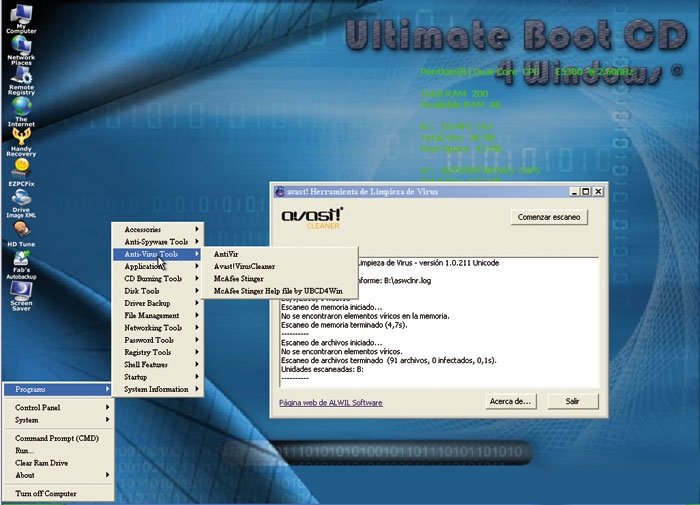Viewport: 700px width, 505px height.
Task: Maximize the avast! cleaner window
Action: (586, 192)
